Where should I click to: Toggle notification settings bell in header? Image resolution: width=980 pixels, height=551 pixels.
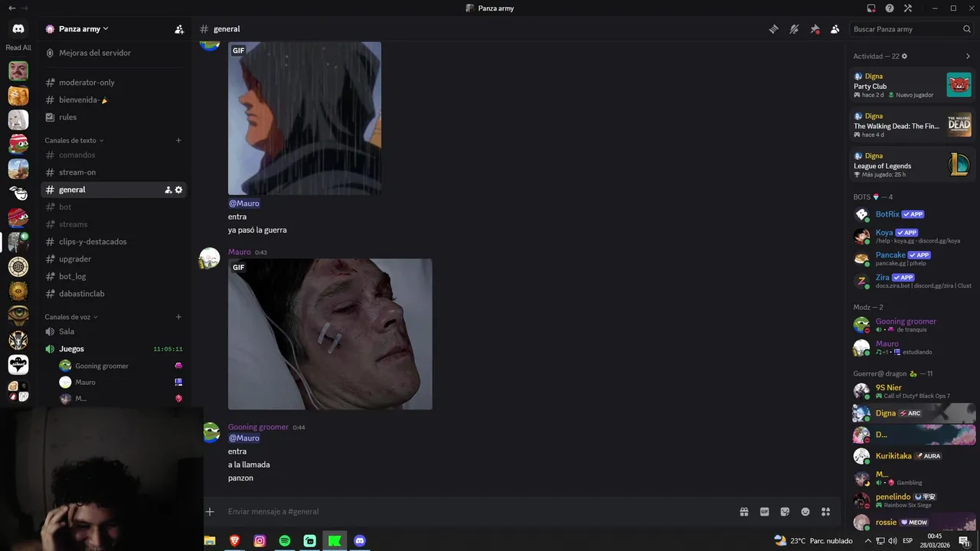[795, 29]
